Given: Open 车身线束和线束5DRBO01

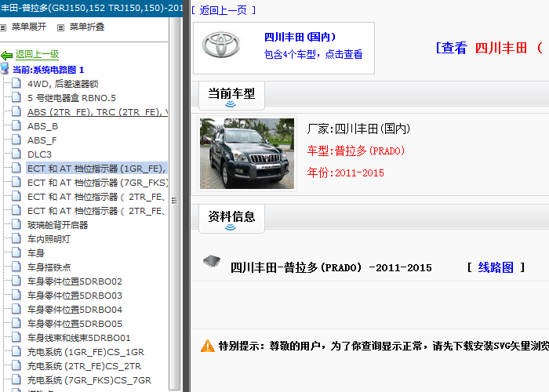Looking at the screenshot, I should pyautogui.click(x=79, y=338).
